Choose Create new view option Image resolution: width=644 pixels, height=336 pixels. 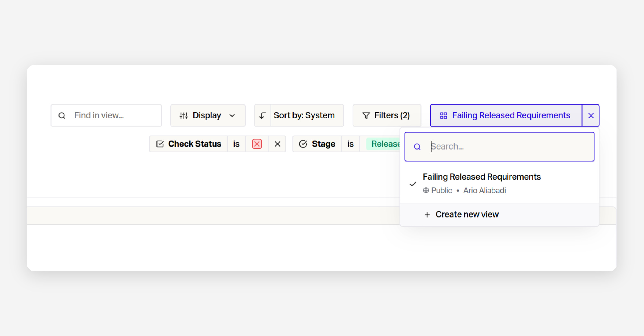tap(467, 215)
